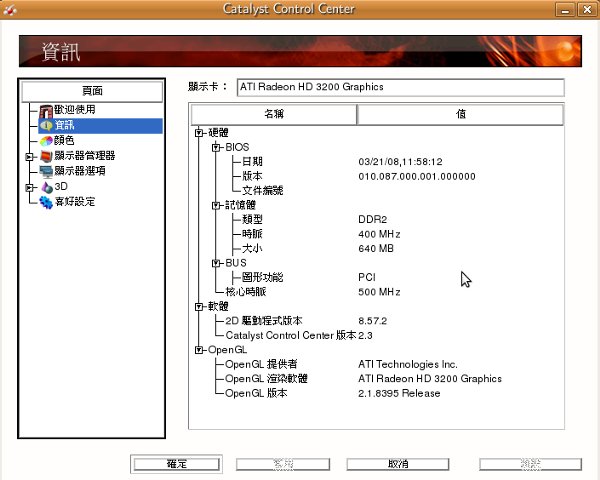Select the OpenGL 提供者 row

[x=261, y=364]
